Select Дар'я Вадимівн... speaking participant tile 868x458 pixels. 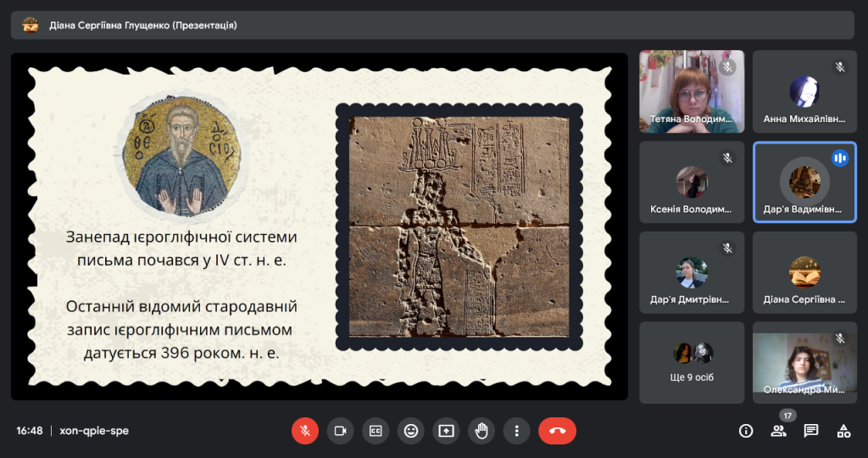[805, 182]
